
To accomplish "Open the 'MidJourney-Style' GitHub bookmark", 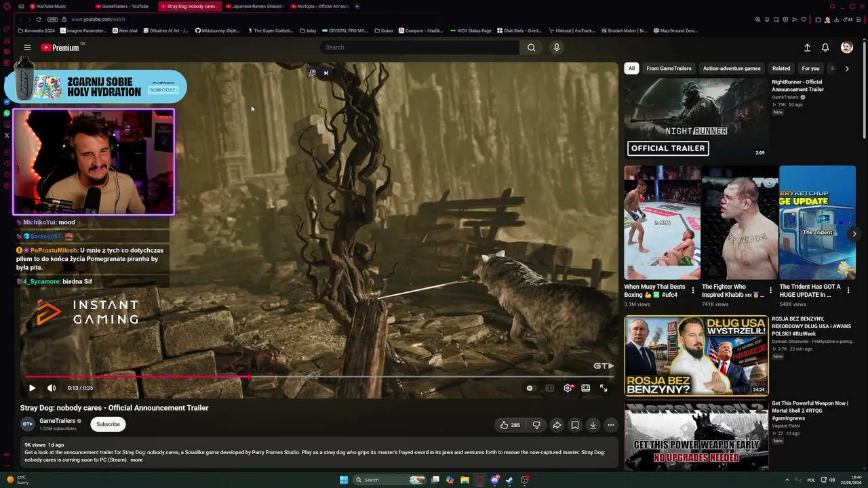I will pos(218,30).
